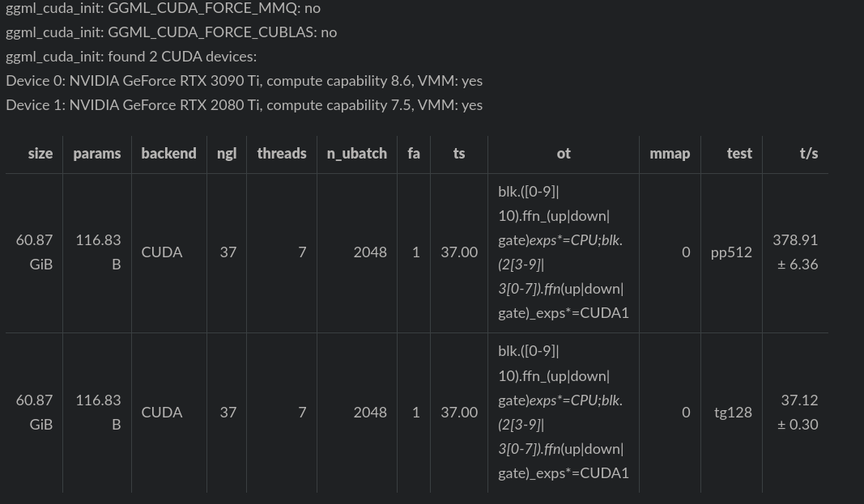
Task: Click the "mmap" column header
Action: click(x=670, y=153)
